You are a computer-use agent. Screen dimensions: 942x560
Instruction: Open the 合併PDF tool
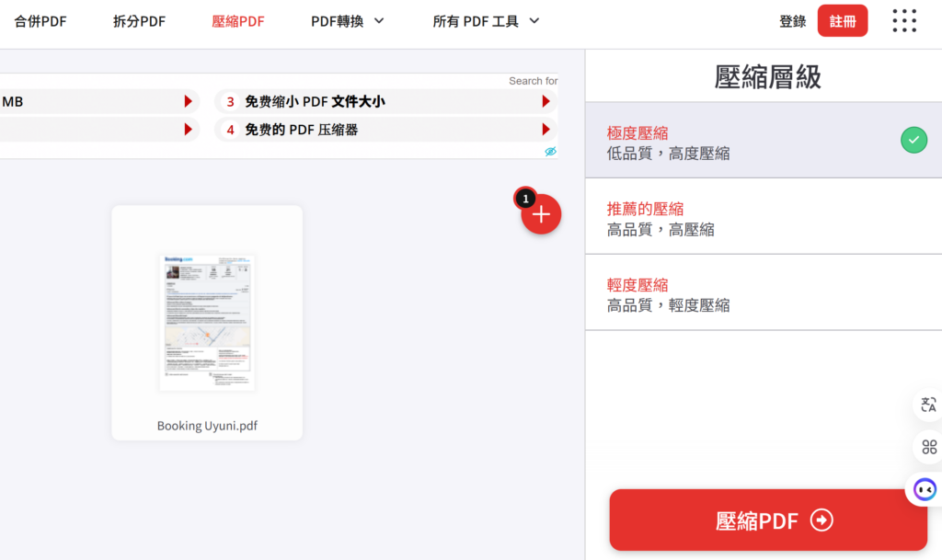(x=40, y=21)
